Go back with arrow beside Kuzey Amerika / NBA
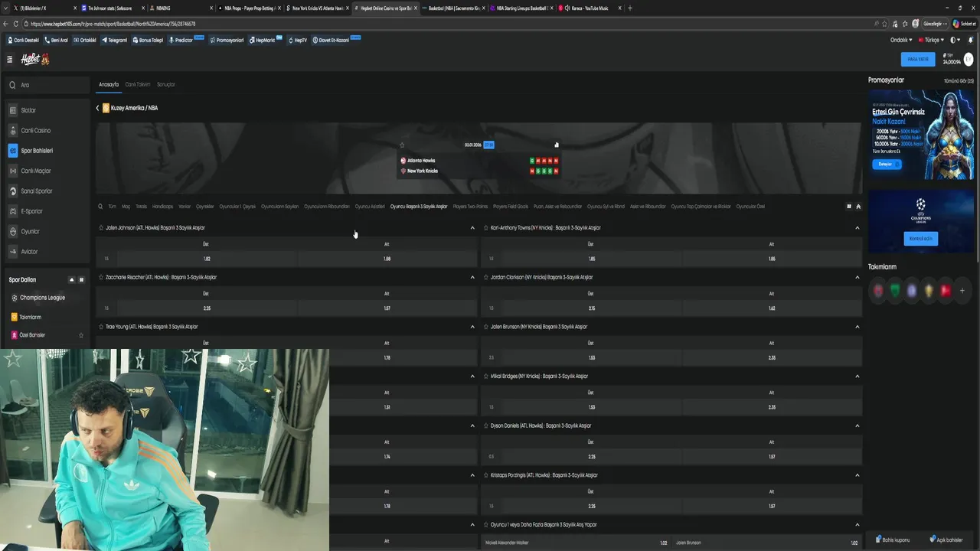 98,108
